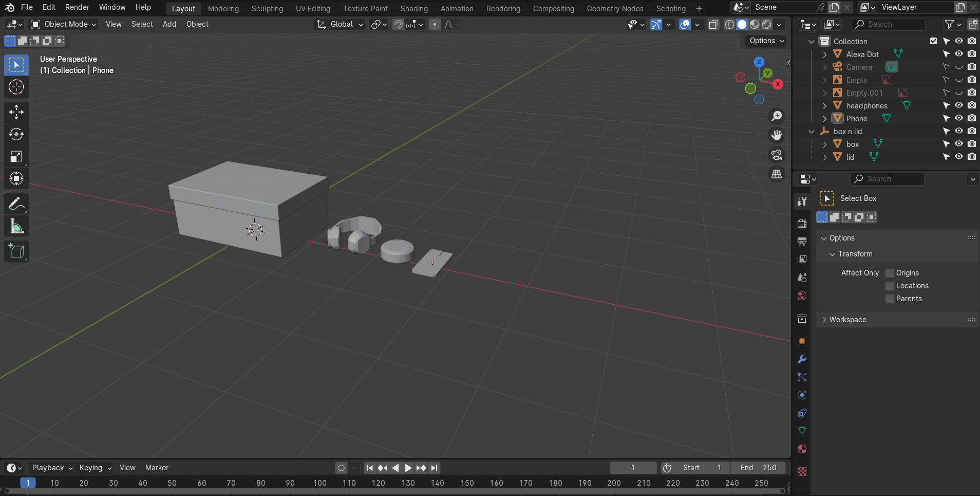Select the Move tool in the toolbar
Viewport: 980px width, 496px height.
point(16,112)
